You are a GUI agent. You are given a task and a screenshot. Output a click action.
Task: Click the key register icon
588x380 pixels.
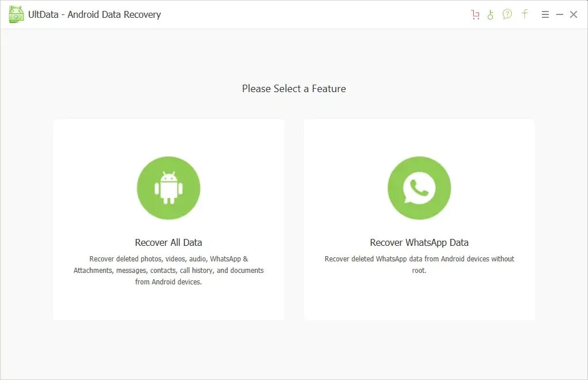pos(490,14)
